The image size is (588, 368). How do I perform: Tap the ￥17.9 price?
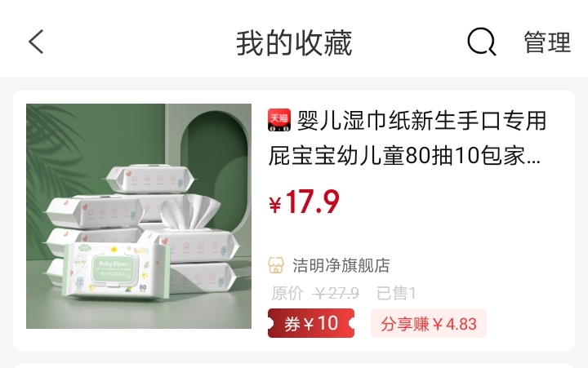click(304, 202)
